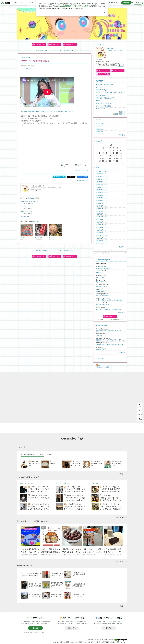The width and height of the screenshot is (144, 644).
Task: Click the floating 前へ arrow button
Action: [x=140, y=410]
